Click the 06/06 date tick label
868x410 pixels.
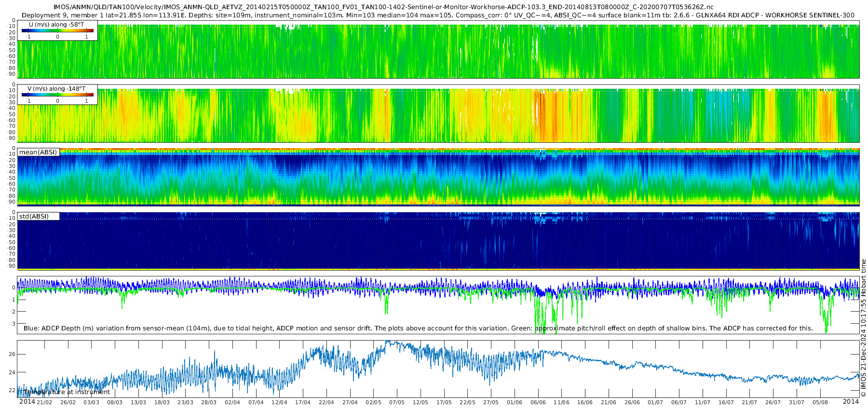tap(538, 402)
